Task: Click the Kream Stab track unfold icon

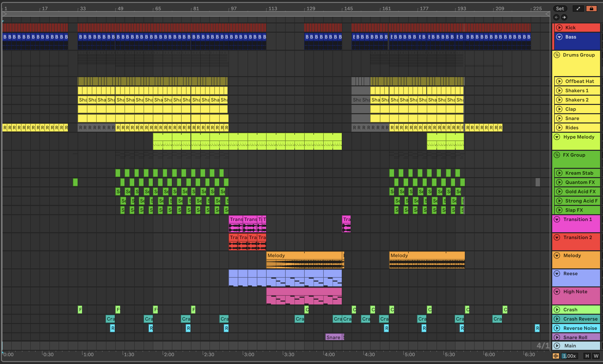Action: tap(559, 173)
